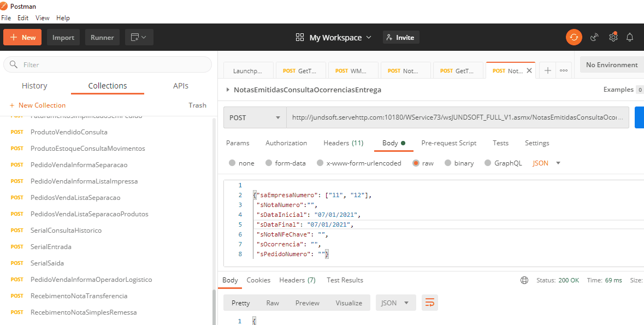This screenshot has width=644, height=325.
Task: Open the Pre-request Script tab
Action: (448, 143)
